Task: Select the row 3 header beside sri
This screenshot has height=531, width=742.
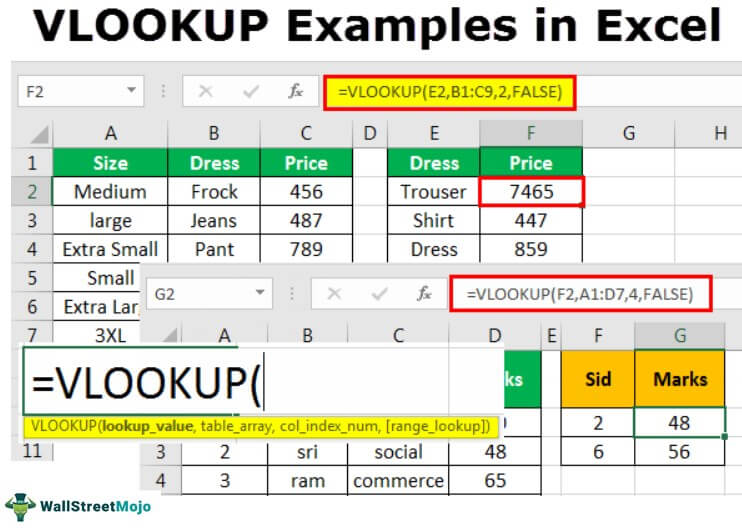Action: [161, 452]
